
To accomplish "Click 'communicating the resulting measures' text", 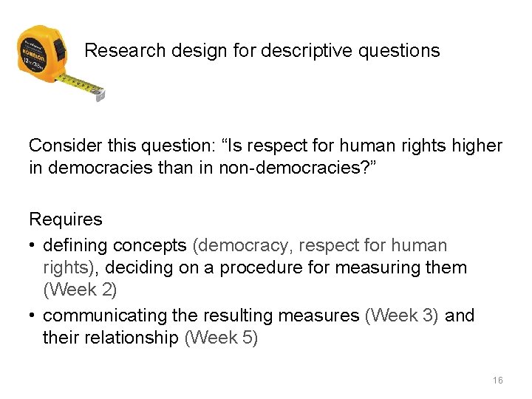I will (x=201, y=316).
